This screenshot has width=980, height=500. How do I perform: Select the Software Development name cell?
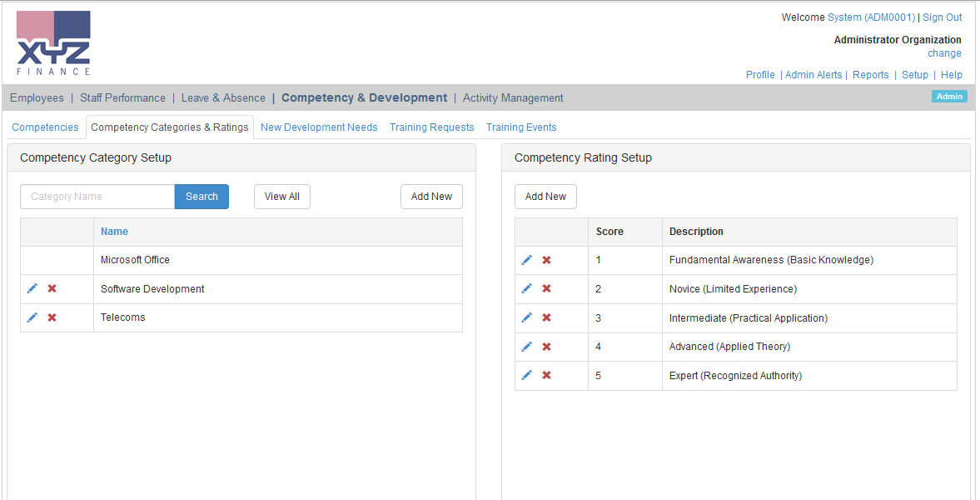point(278,289)
